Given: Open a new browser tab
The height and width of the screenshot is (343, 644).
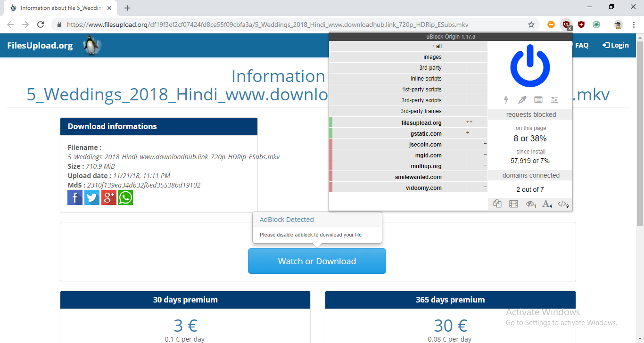Looking at the screenshot, I should coord(127,8).
